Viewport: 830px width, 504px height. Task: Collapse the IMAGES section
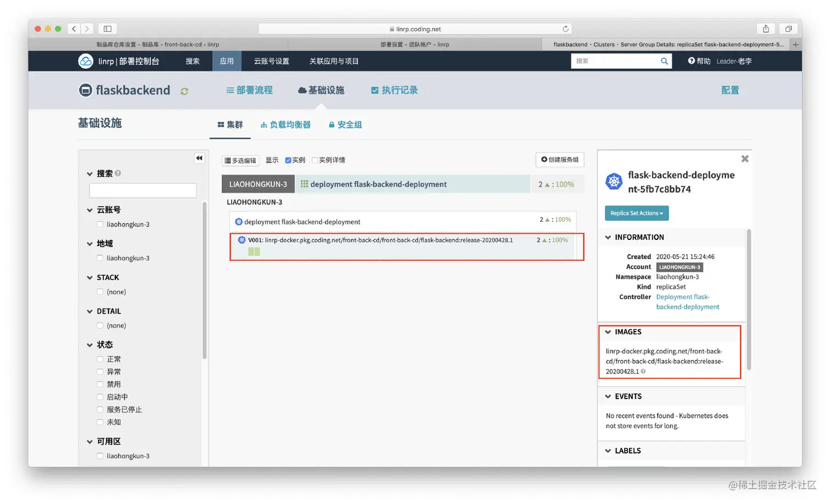(608, 332)
